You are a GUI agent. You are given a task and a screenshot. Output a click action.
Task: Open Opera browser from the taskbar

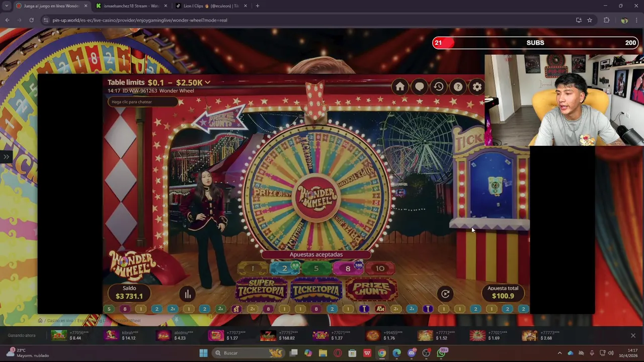tap(338, 353)
